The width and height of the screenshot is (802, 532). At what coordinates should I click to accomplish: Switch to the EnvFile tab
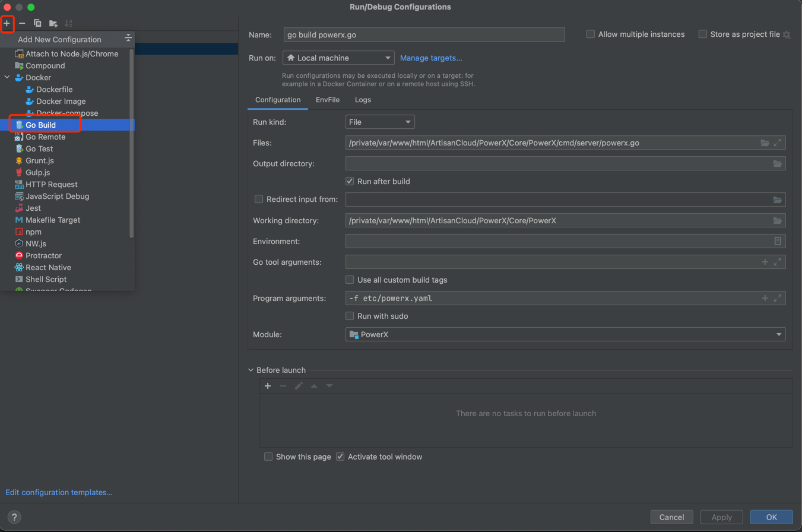tap(328, 100)
